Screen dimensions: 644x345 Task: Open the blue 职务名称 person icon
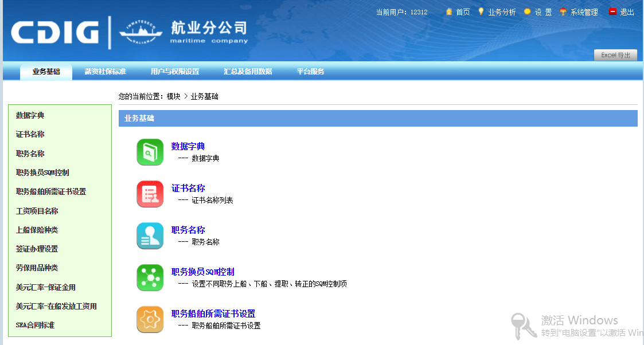150,236
